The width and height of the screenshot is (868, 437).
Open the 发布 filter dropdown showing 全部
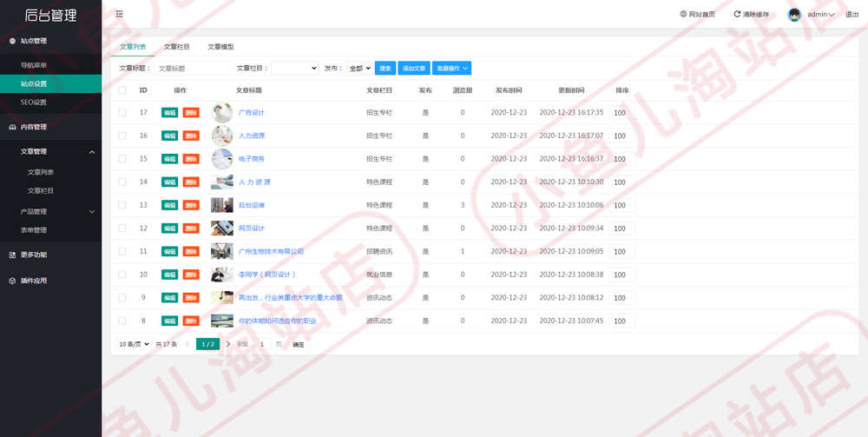point(359,68)
